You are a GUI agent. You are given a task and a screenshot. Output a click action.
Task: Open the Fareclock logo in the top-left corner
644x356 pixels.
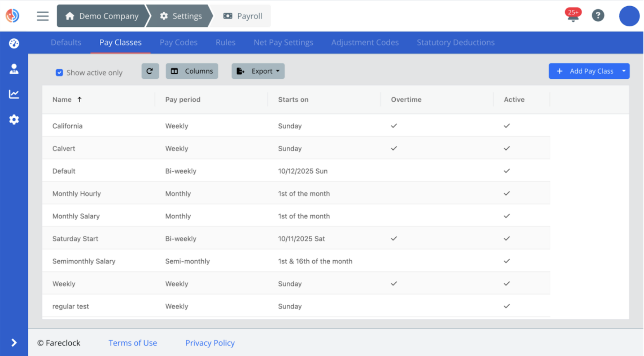coord(12,16)
